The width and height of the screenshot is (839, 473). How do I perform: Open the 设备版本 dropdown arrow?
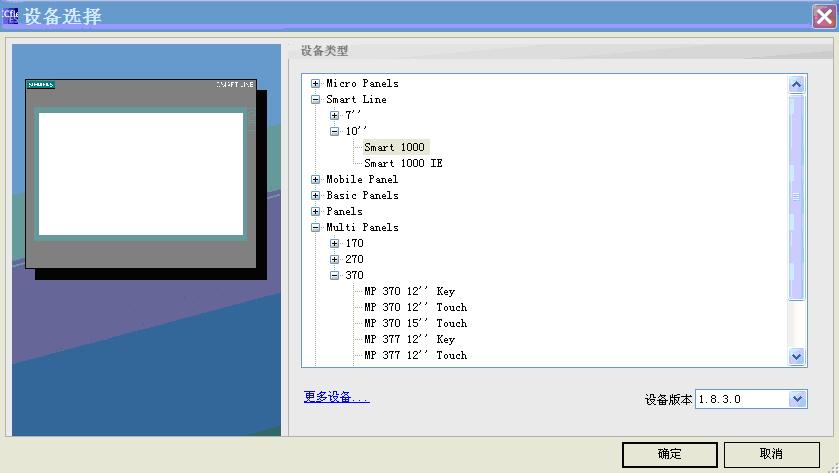[x=797, y=399]
